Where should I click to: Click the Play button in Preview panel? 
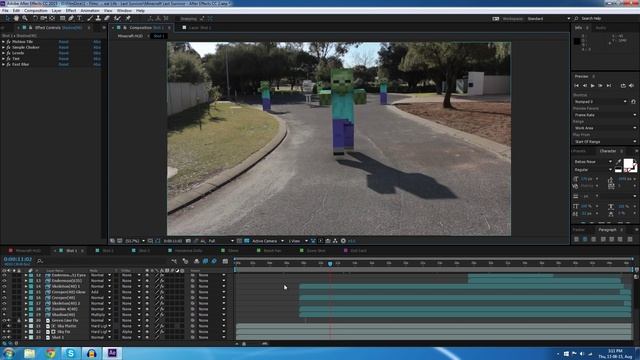(x=592, y=86)
